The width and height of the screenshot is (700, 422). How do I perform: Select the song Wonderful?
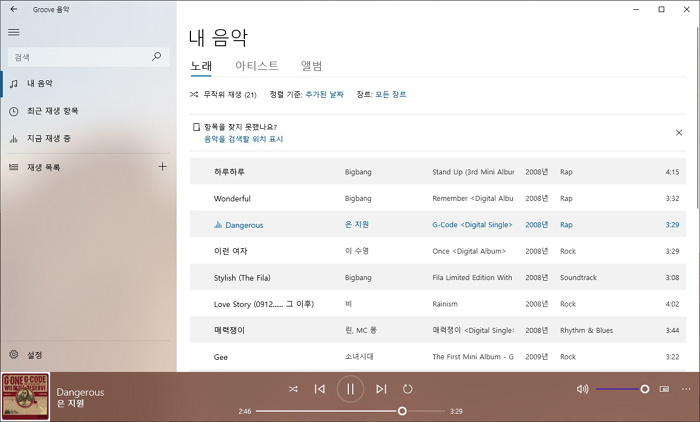tap(438, 198)
